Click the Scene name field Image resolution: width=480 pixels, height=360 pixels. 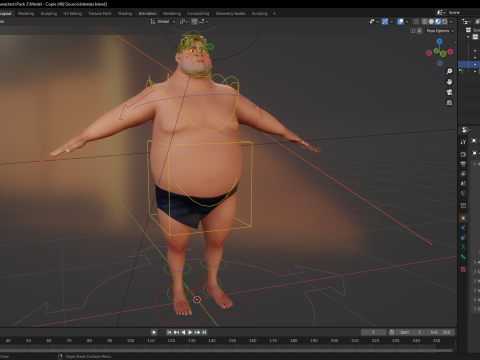(x=464, y=12)
